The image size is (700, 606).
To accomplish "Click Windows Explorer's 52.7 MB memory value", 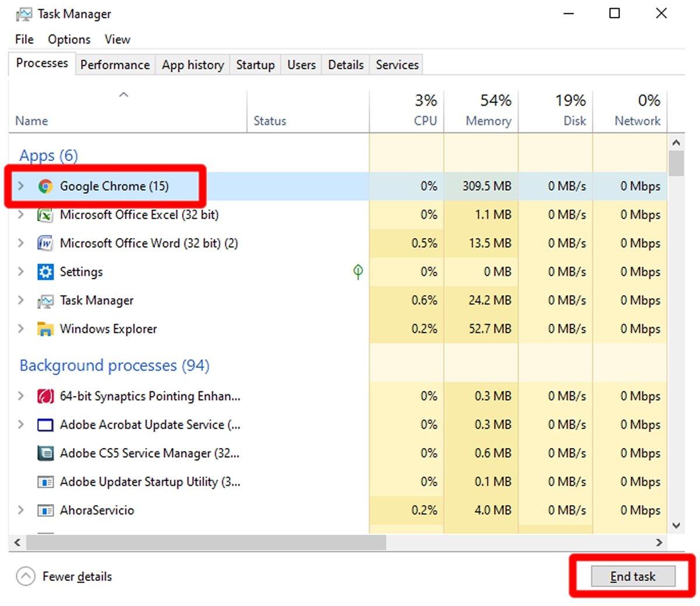I will click(x=490, y=329).
